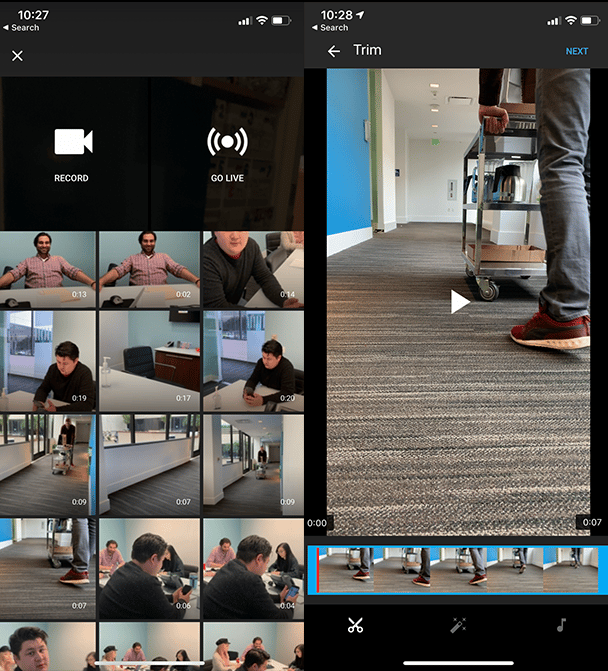This screenshot has height=671, width=608.
Task: Play the video preview
Action: (460, 302)
